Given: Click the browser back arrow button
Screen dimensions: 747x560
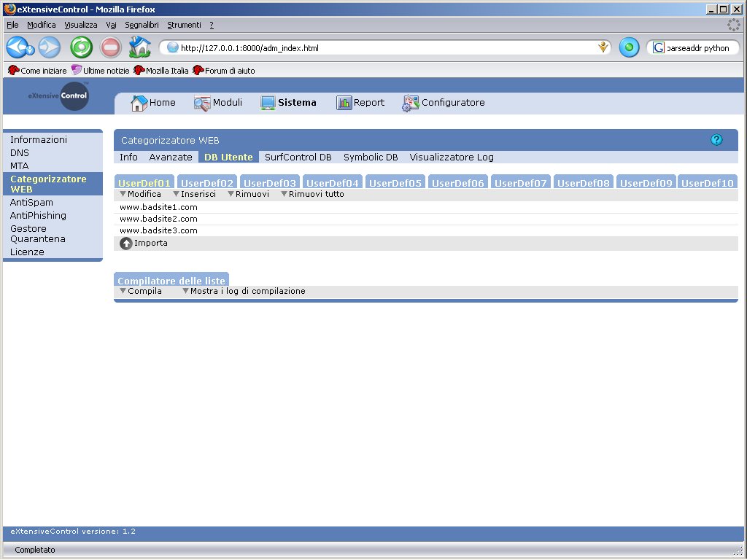Looking at the screenshot, I should [x=19, y=47].
